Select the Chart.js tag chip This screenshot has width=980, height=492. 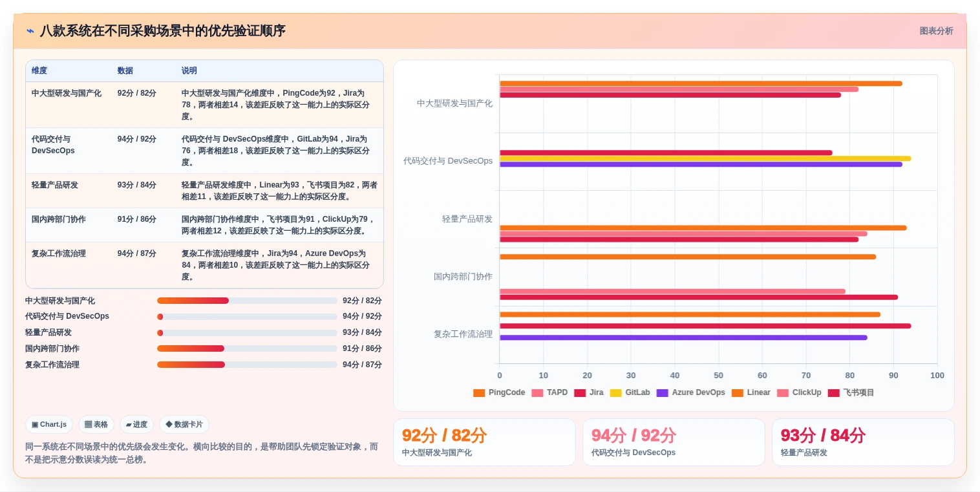tap(49, 425)
